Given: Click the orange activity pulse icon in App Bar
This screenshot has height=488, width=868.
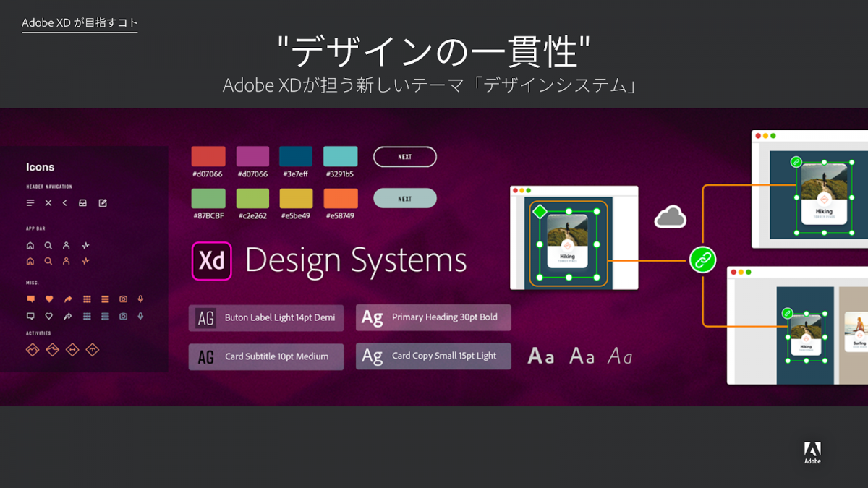Looking at the screenshot, I should point(85,261).
